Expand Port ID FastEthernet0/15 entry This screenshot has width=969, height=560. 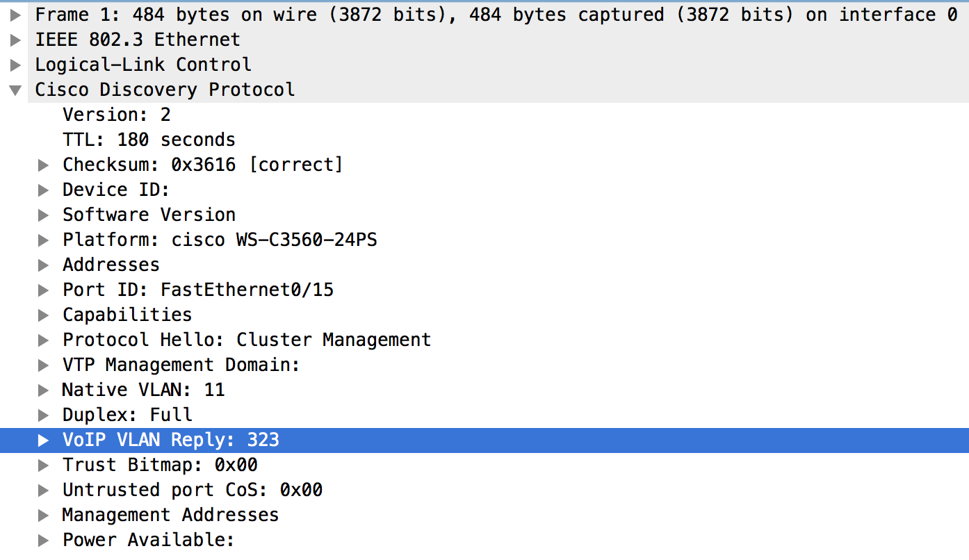tap(43, 290)
